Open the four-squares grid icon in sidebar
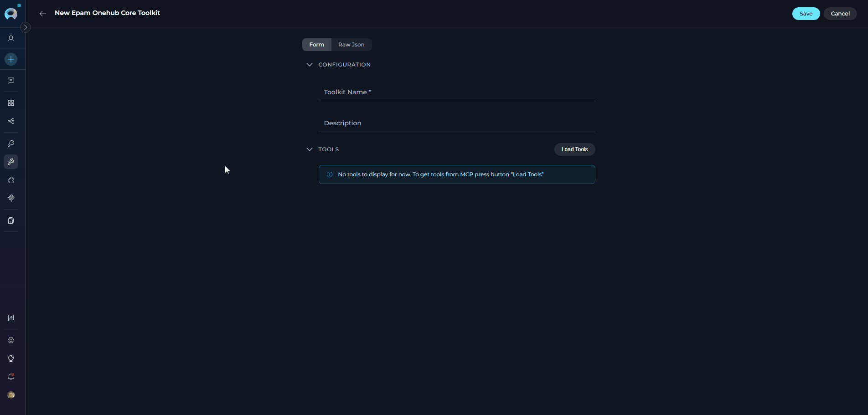 pyautogui.click(x=11, y=103)
